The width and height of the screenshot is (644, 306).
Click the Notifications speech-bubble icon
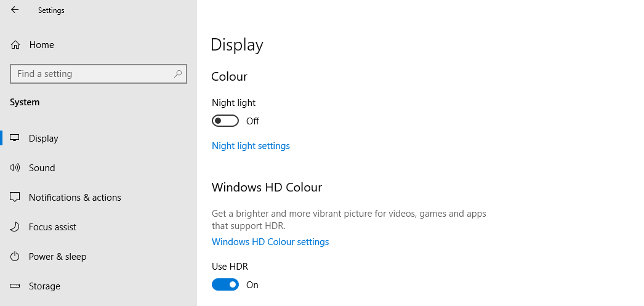coord(15,198)
